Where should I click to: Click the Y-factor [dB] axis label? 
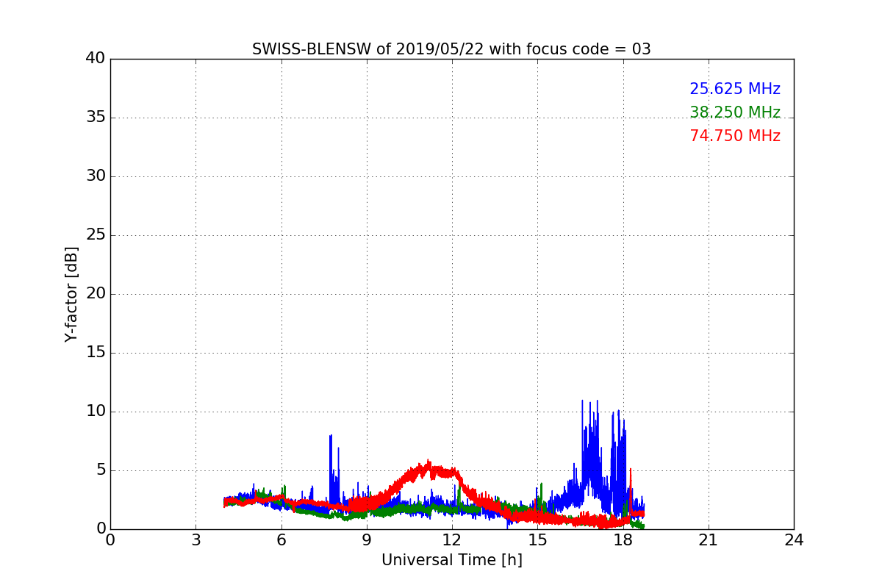[x=71, y=294]
